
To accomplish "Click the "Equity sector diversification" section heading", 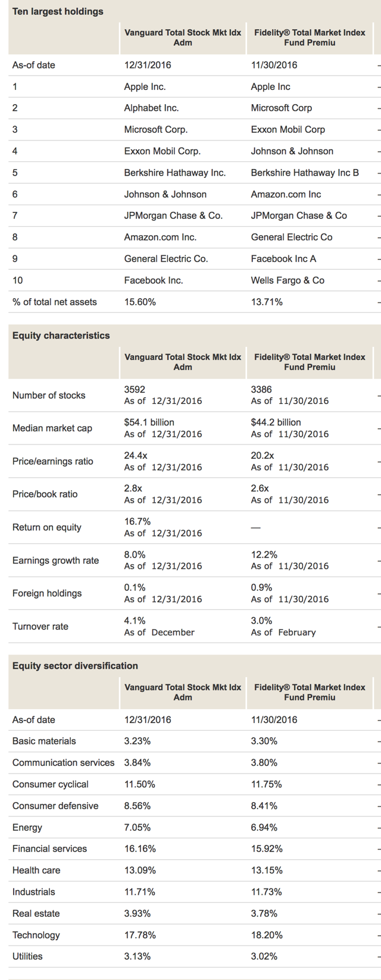I will coord(75,666).
